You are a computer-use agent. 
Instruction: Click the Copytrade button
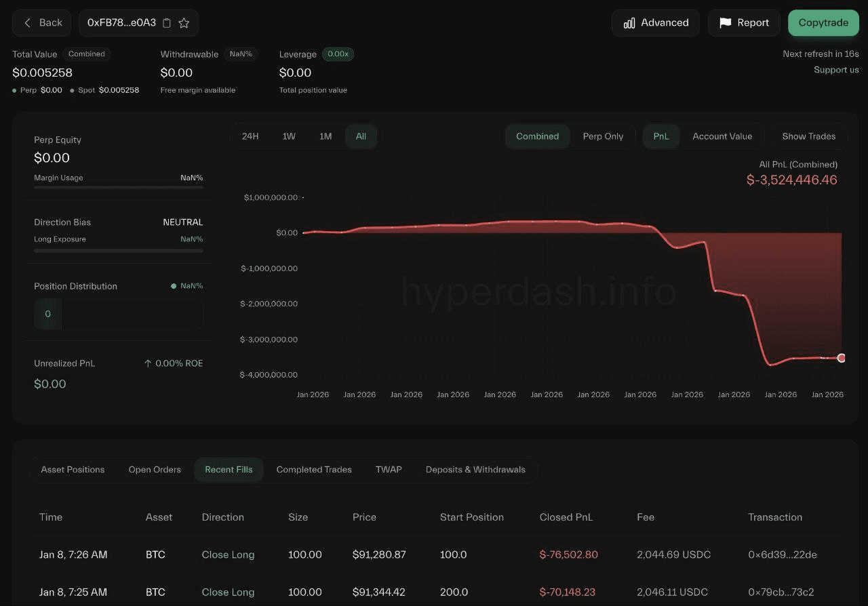(823, 23)
